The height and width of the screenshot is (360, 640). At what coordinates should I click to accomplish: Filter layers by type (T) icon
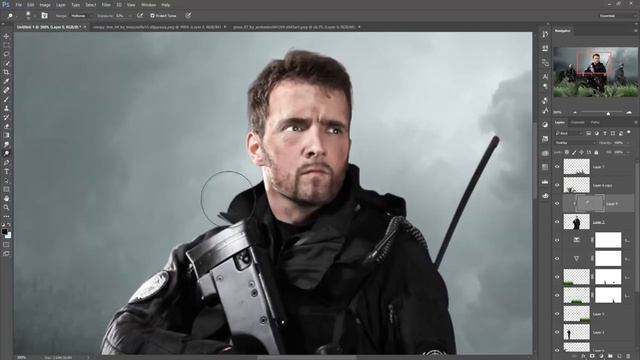(x=605, y=133)
